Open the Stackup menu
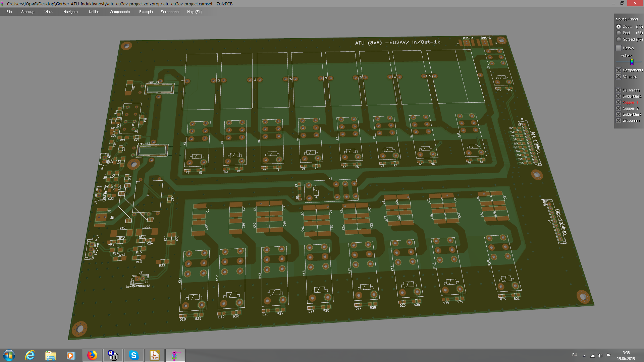Image resolution: width=644 pixels, height=362 pixels. click(x=28, y=12)
